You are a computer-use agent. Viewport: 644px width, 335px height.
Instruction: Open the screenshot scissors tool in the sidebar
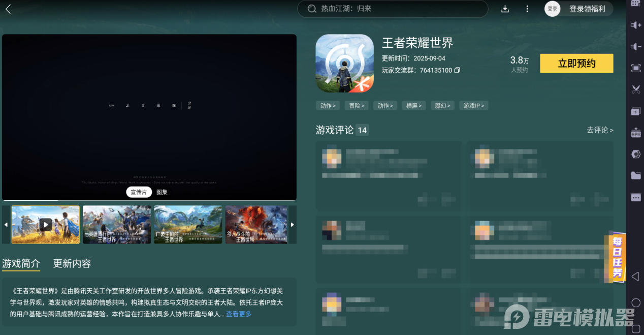[635, 89]
